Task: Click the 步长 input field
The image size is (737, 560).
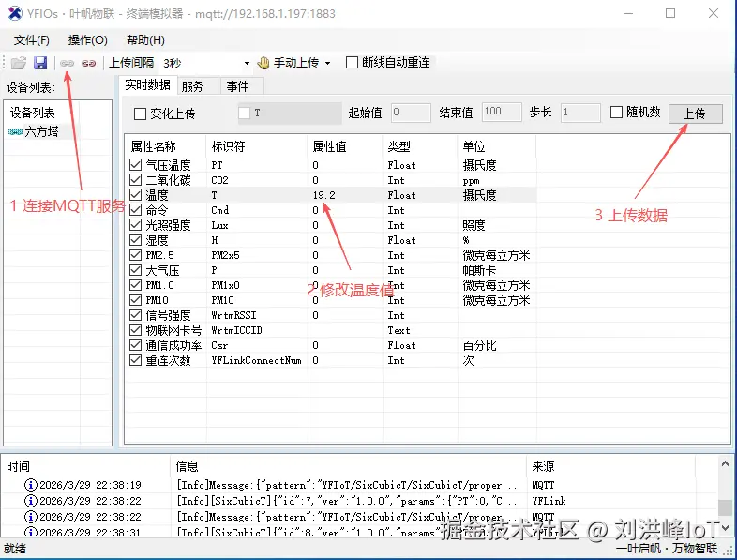Action: point(580,113)
